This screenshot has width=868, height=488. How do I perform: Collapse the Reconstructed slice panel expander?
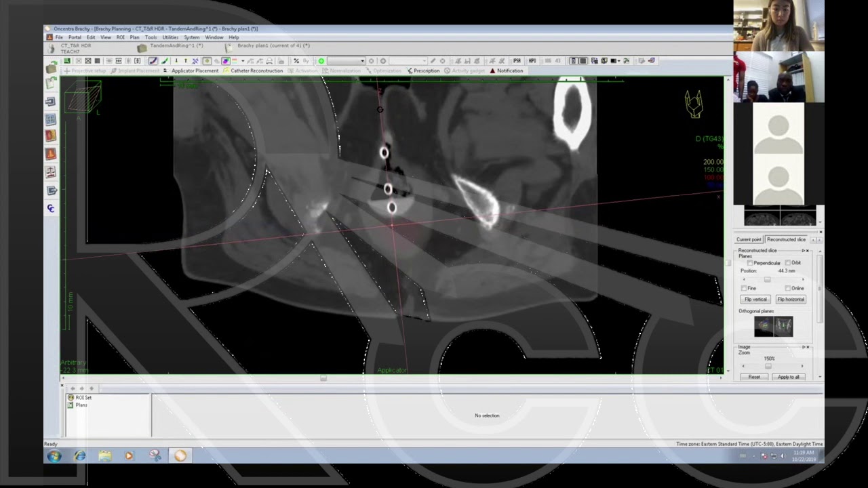click(x=804, y=251)
